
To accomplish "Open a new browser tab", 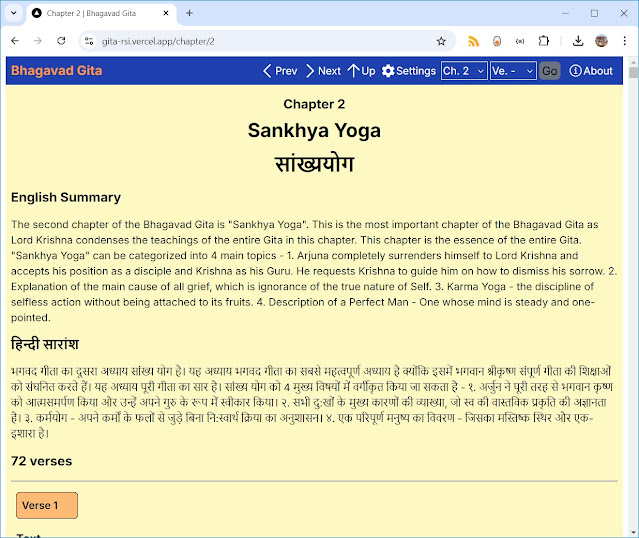I will point(189,13).
